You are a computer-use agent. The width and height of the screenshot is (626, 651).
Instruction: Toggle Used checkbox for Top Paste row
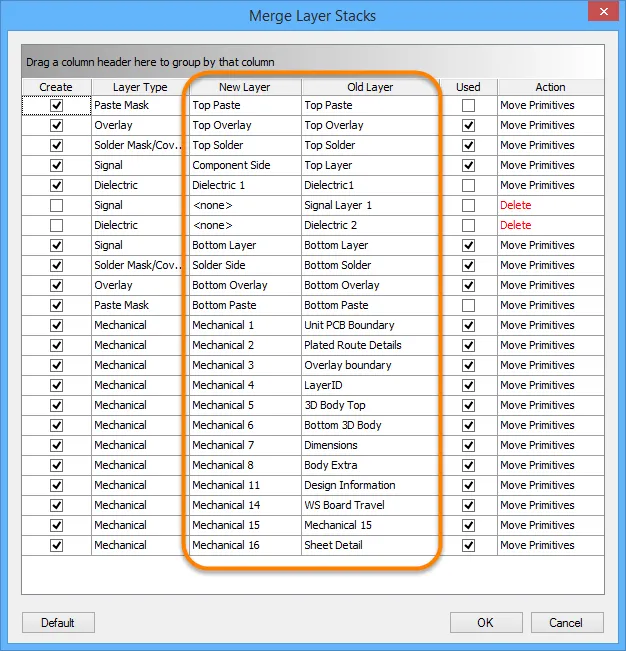point(468,105)
